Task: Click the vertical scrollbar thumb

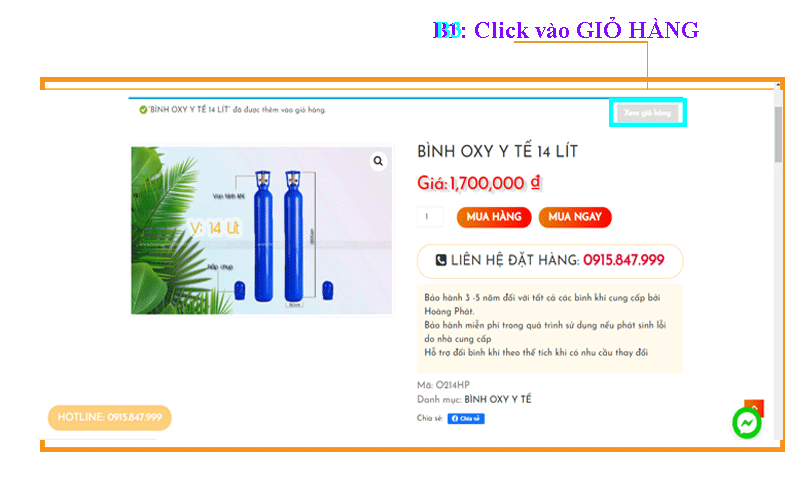Action: click(x=778, y=134)
